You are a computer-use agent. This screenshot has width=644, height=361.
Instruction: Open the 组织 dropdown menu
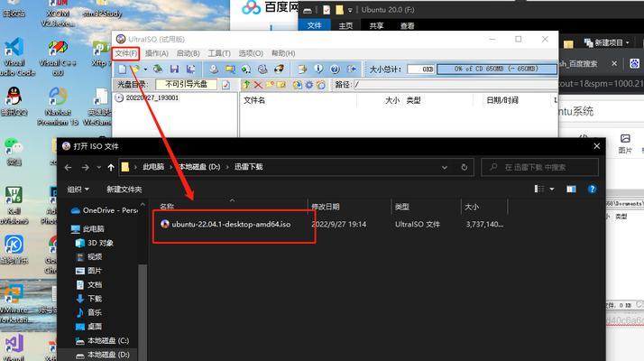(x=78, y=190)
